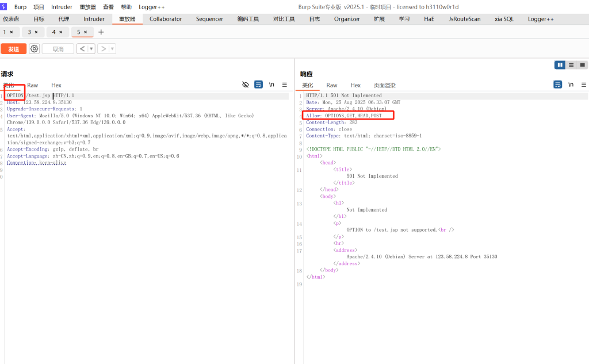This screenshot has height=364, width=589.
Task: Switch to side-by-side layout view
Action: (560, 65)
